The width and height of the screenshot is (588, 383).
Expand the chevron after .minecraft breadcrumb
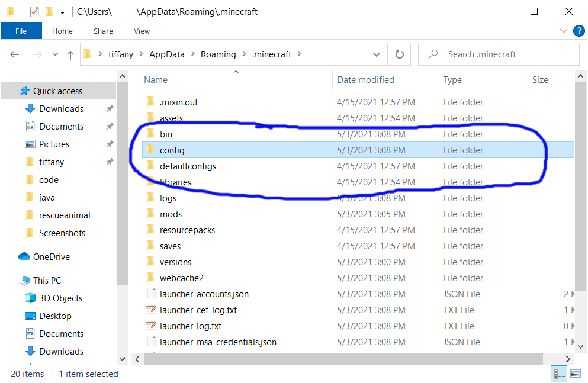pos(299,54)
